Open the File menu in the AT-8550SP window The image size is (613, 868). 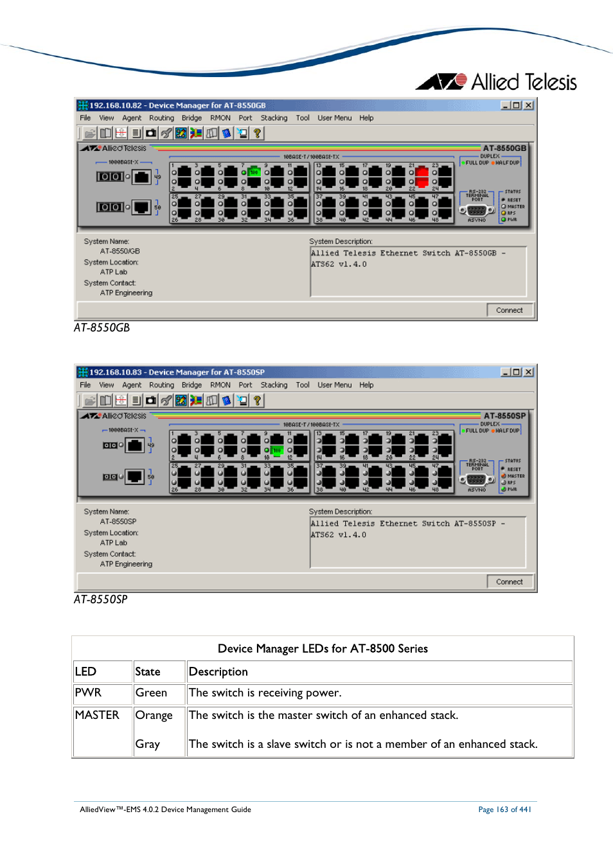[x=85, y=385]
